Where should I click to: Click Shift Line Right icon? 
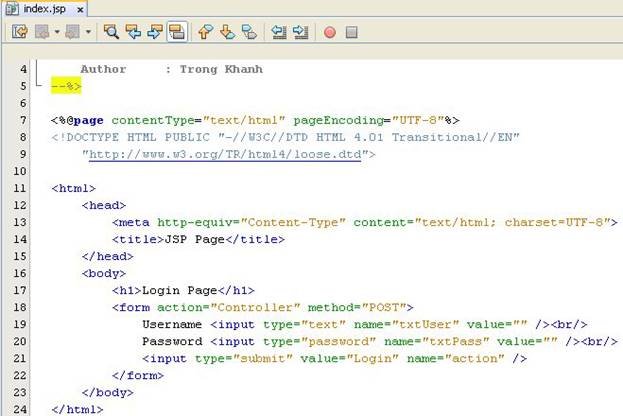coord(301,32)
